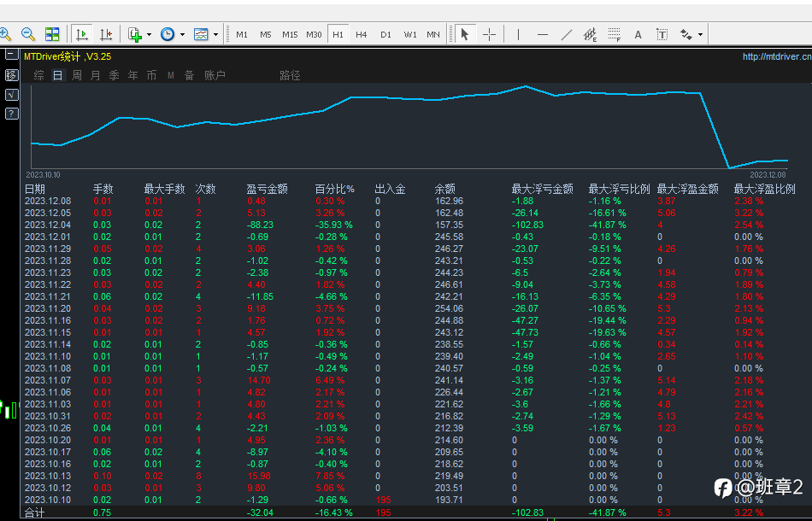812x521 pixels.
Task: Click the Zoom In magnifier icon
Action: (x=5, y=34)
